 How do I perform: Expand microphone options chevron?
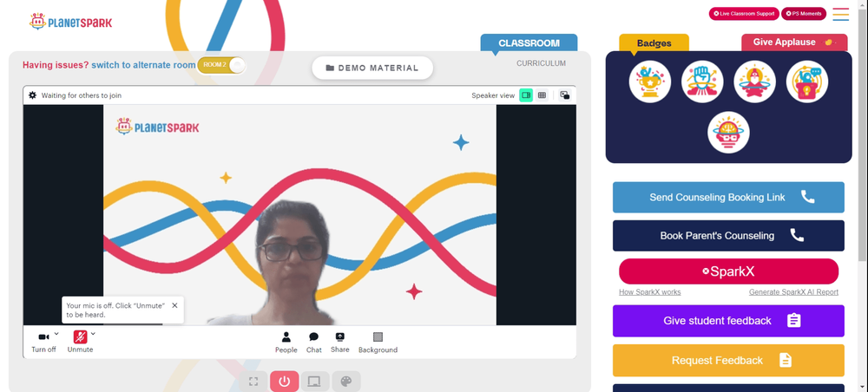(x=93, y=333)
